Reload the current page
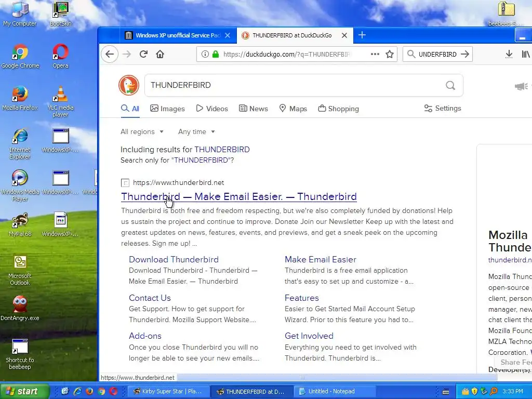Screen dimensions: 532x399 [143, 54]
